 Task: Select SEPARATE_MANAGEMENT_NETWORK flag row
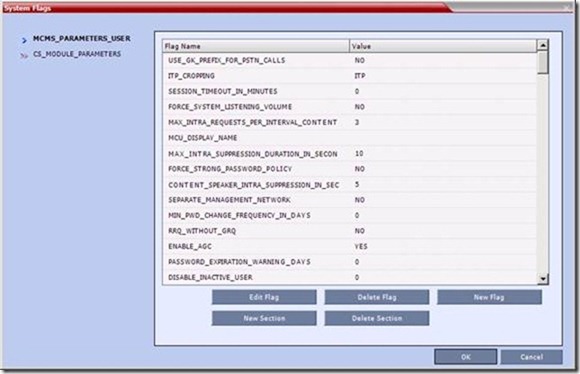coord(350,200)
